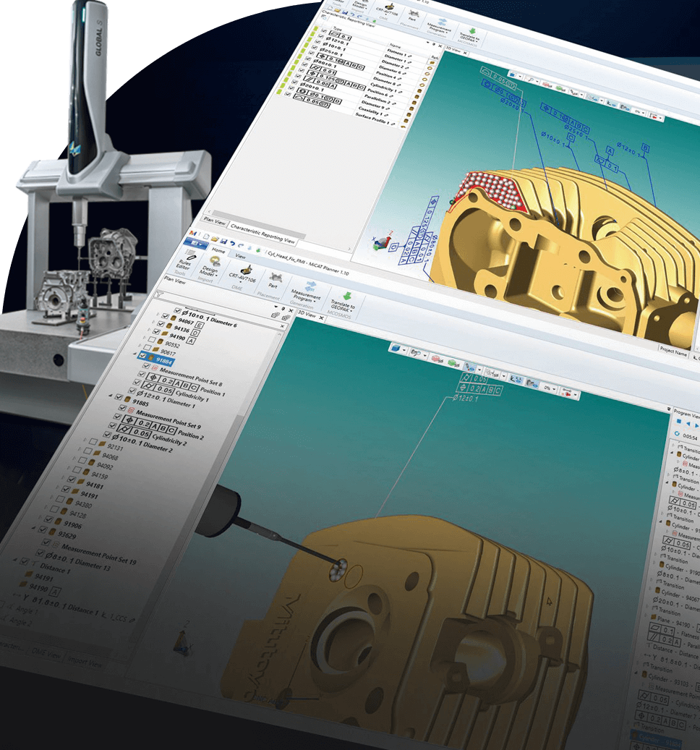Click the Undo arrow in quick access toolbar
The height and width of the screenshot is (750, 700).
coord(232,243)
